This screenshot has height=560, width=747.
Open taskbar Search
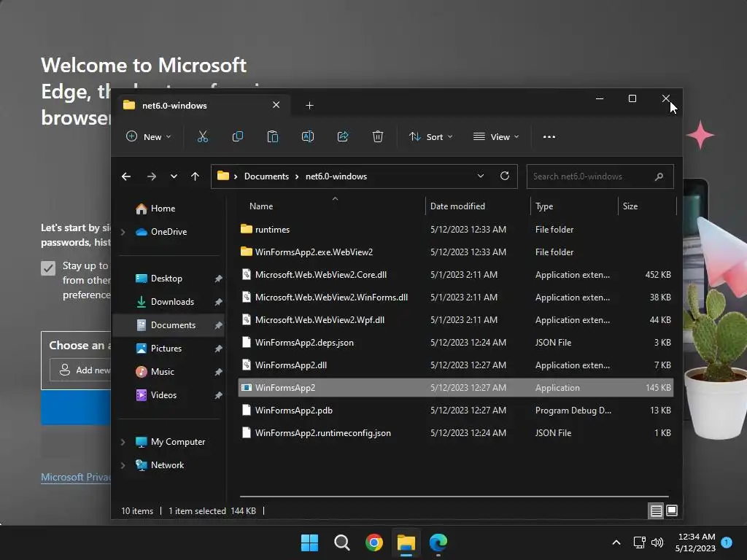tap(341, 542)
